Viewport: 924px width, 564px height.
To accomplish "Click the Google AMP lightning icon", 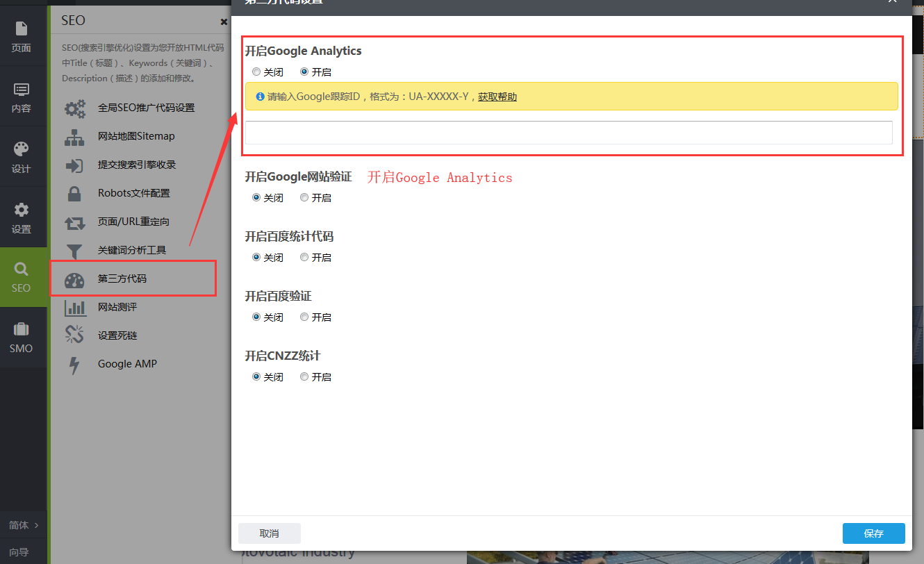I will (x=74, y=365).
